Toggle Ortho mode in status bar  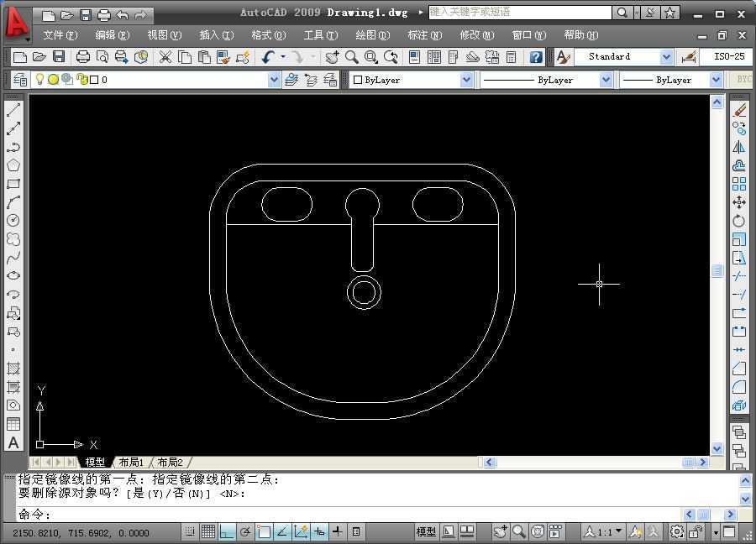[227, 531]
